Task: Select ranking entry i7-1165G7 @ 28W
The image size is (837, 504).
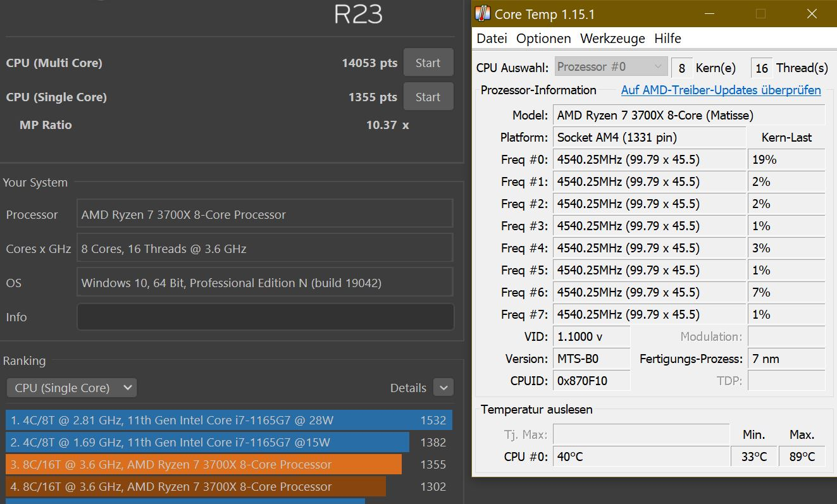Action: coord(229,420)
